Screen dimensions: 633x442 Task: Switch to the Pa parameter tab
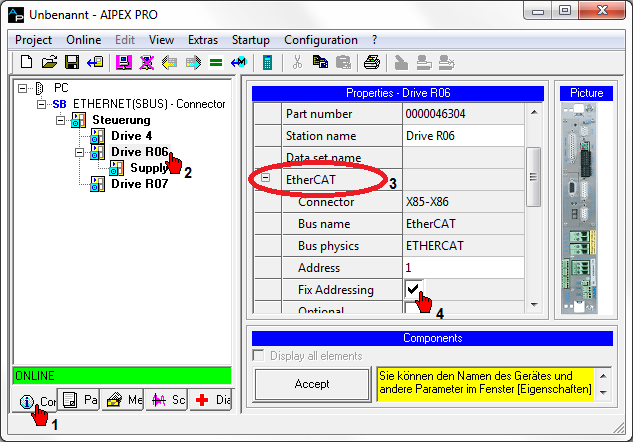coord(79,400)
